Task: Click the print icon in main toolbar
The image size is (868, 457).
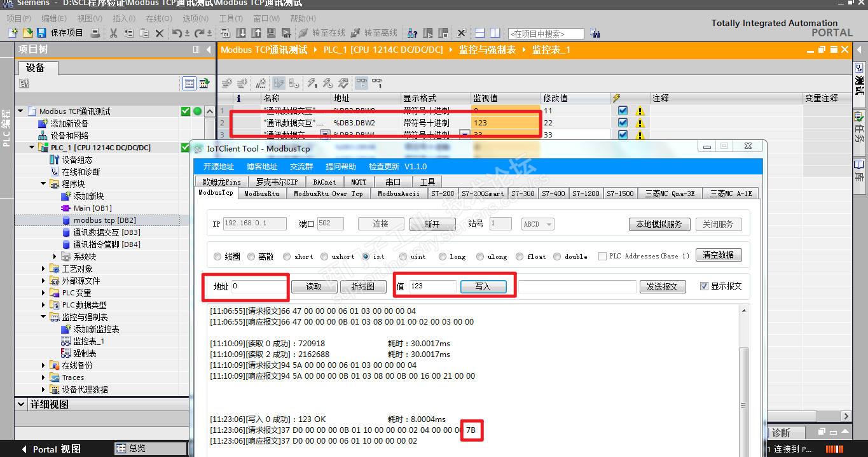Action: click(95, 33)
